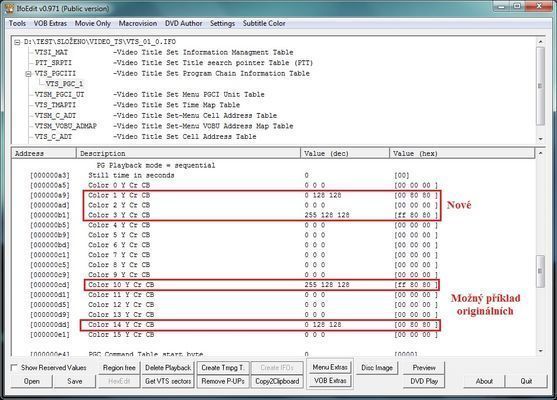Image resolution: width=557 pixels, height=400 pixels.
Task: Click the IfoEdit app icon in title bar
Action: pos(9,8)
